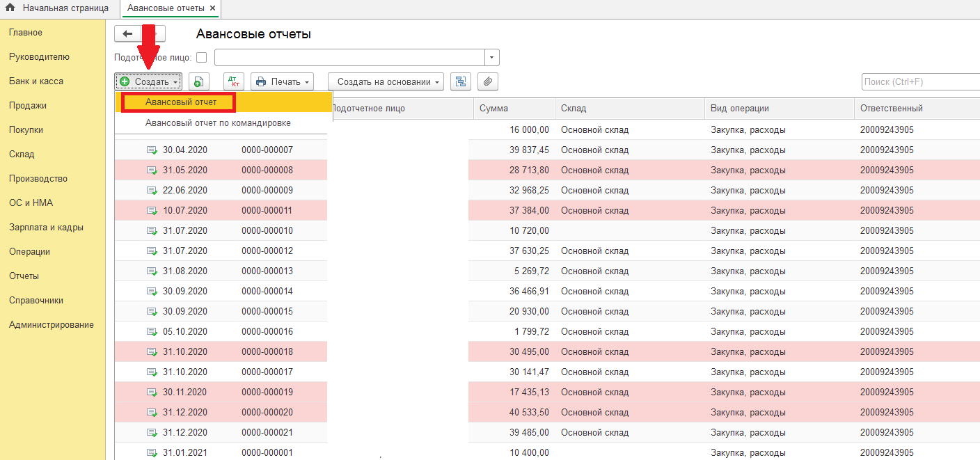Show ДтКт accounting entries

coord(234,81)
